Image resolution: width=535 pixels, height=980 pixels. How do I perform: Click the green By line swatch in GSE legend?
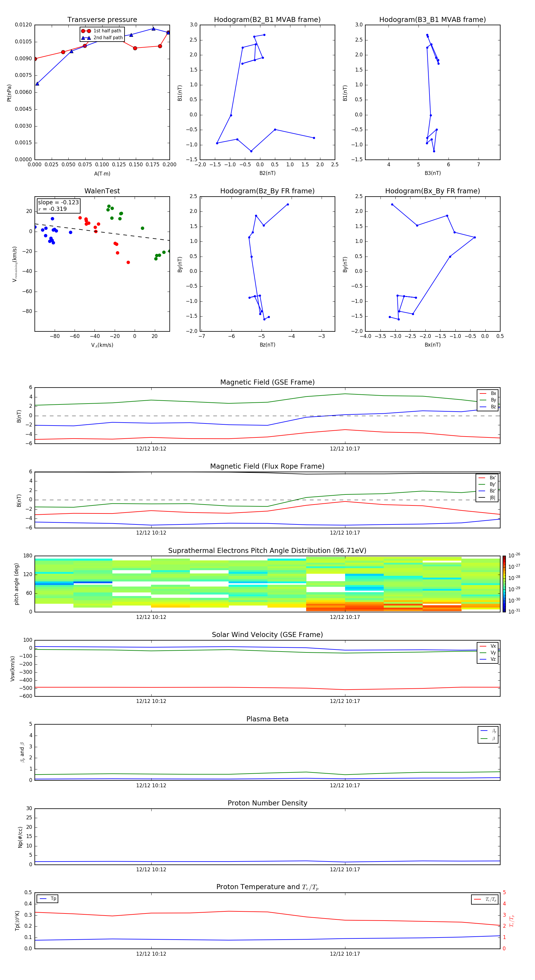(483, 400)
